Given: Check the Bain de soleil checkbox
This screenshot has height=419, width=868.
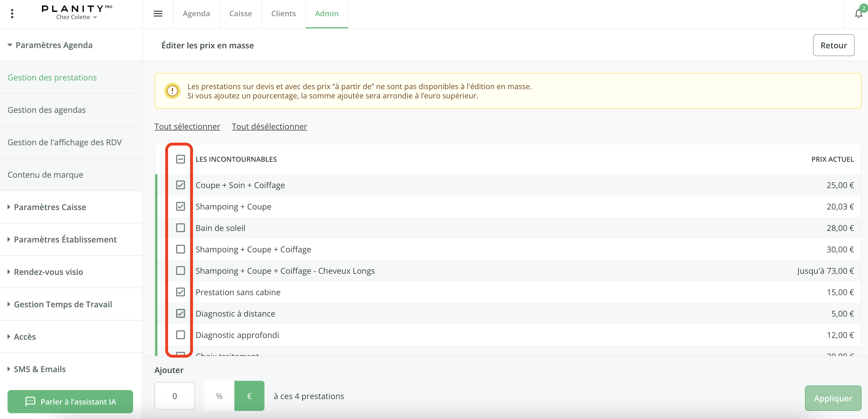Looking at the screenshot, I should coord(180,228).
